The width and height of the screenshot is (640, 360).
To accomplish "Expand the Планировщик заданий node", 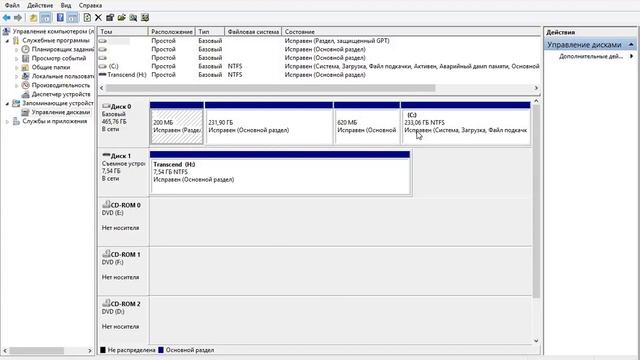I will pyautogui.click(x=17, y=50).
